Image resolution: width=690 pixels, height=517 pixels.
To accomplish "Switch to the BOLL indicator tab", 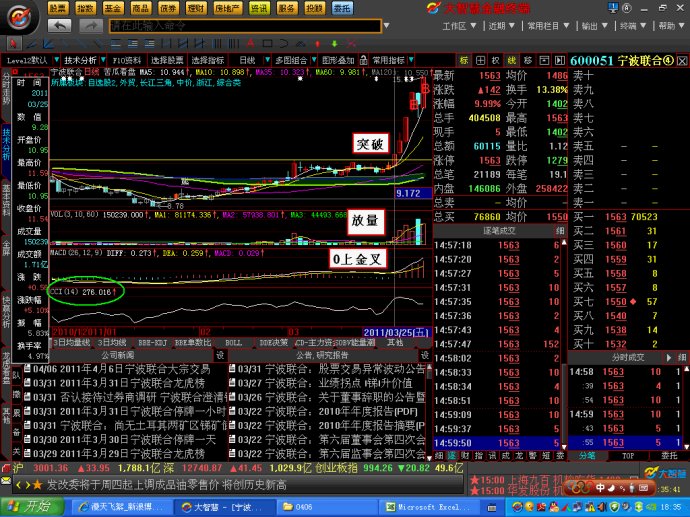I will point(233,342).
